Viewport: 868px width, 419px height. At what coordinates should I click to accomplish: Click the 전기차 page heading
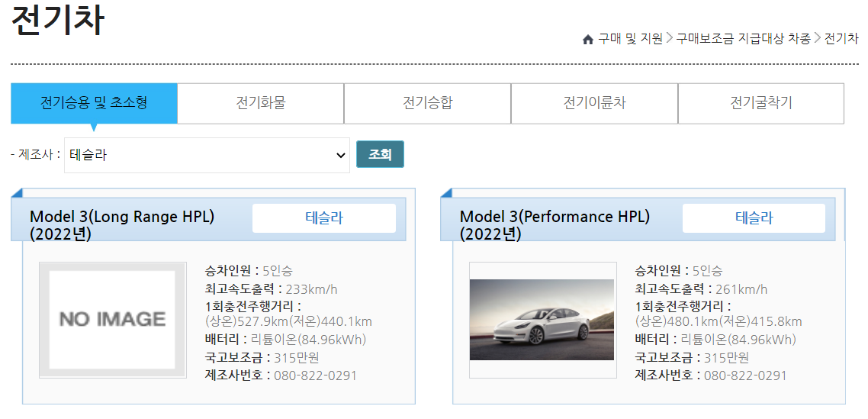tap(57, 21)
